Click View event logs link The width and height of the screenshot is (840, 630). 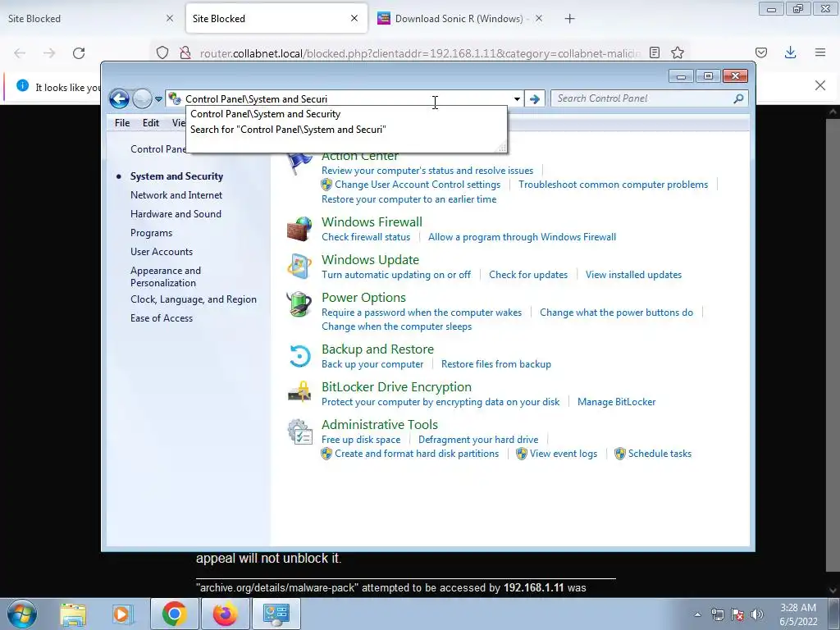564,454
